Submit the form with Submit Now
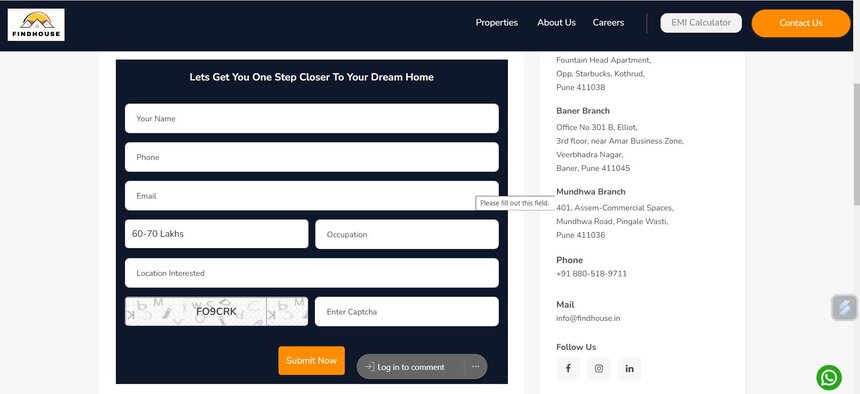Viewport: 860px width, 394px height. click(x=312, y=361)
